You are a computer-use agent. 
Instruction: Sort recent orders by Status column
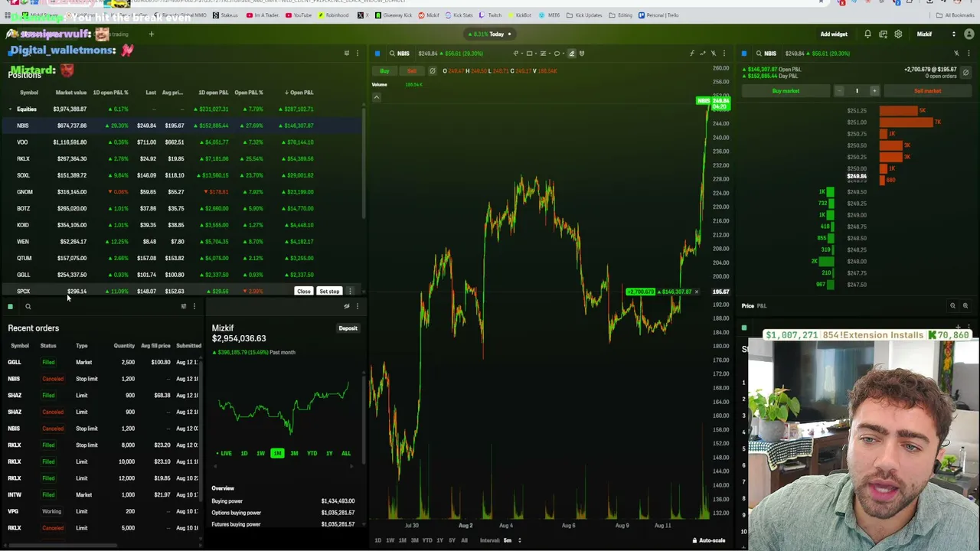click(48, 346)
